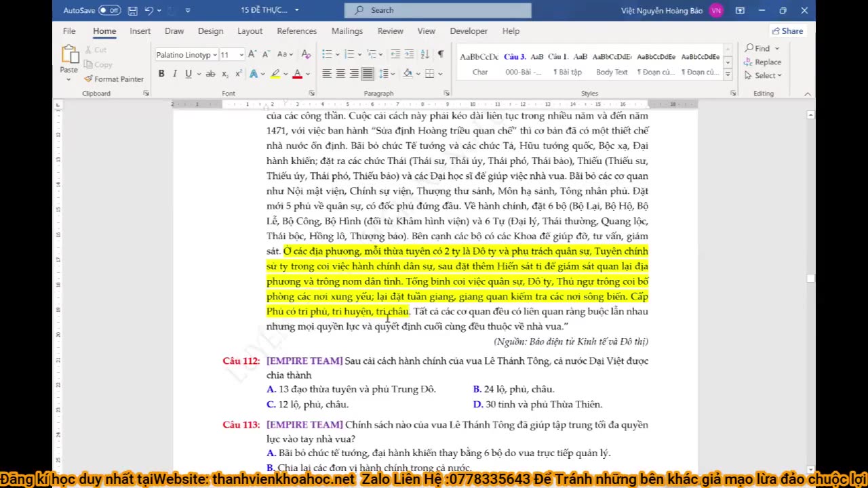Click the Ribbon Display Options icon
The height and width of the screenshot is (488, 868).
pyautogui.click(x=740, y=10)
